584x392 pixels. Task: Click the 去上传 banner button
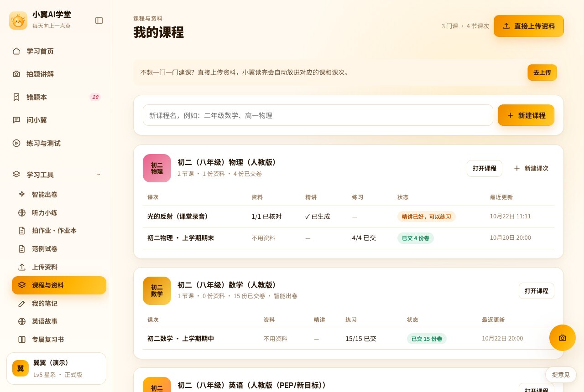click(x=542, y=72)
